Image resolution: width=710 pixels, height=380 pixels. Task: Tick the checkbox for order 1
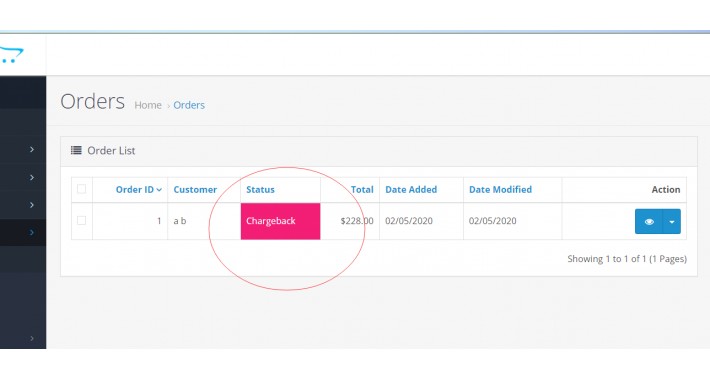point(82,221)
